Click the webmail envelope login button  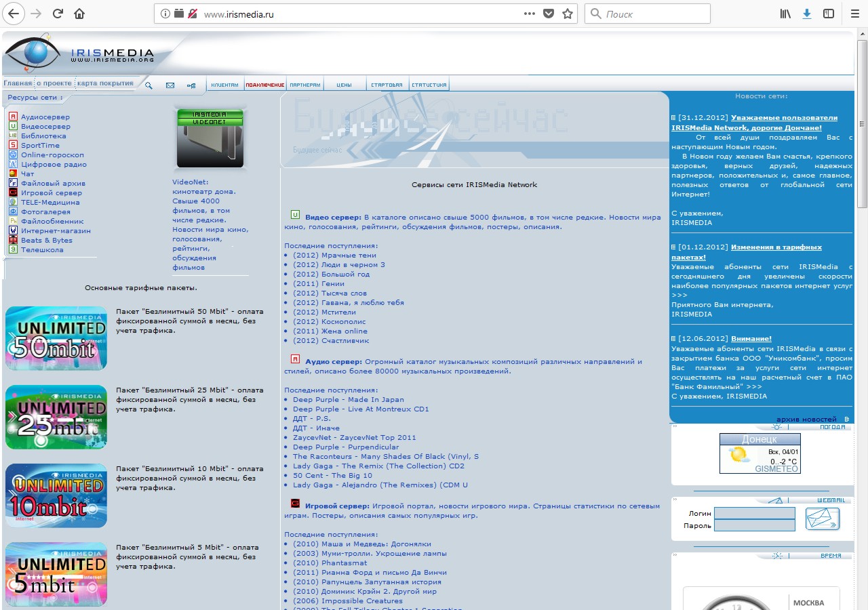click(x=822, y=518)
